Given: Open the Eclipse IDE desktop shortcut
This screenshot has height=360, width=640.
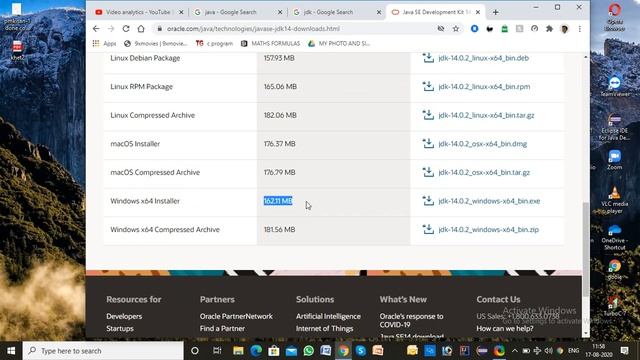Looking at the screenshot, I should coord(614,127).
